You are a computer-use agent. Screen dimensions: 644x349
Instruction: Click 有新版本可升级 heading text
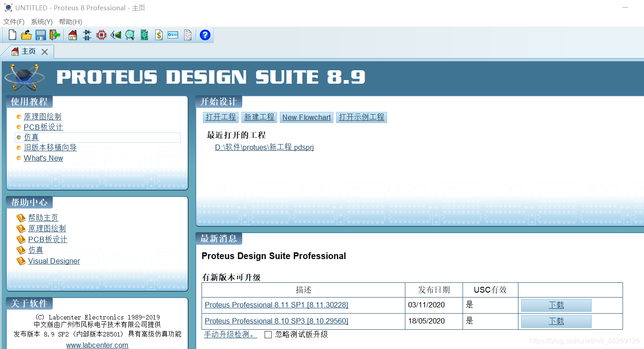tap(231, 277)
